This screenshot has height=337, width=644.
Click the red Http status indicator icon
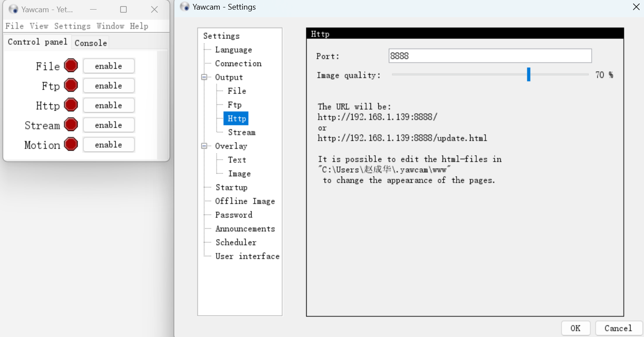71,105
